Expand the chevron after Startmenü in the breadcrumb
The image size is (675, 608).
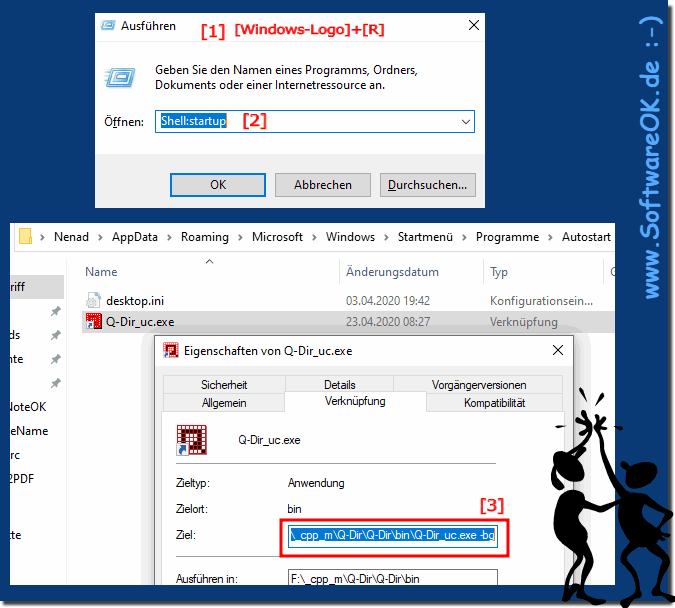[464, 237]
